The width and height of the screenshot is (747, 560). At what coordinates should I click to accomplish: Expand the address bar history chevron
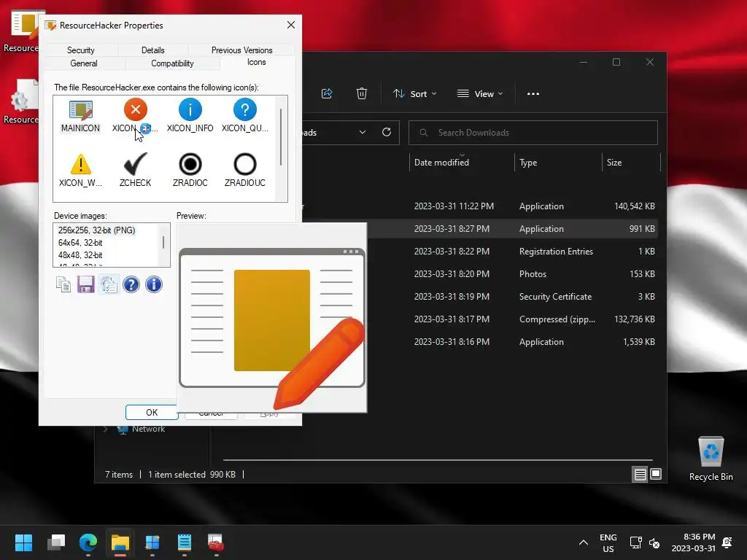pyautogui.click(x=363, y=133)
